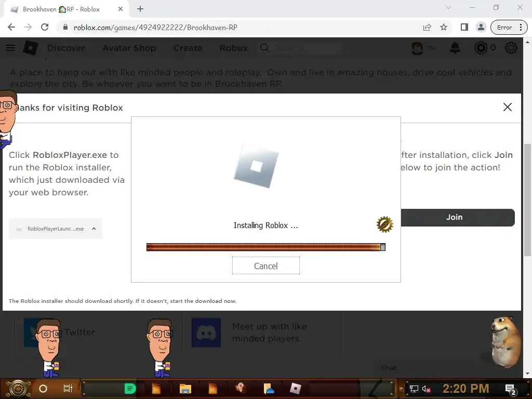Click the gear icon in installer window
532x399 pixels.
[384, 224]
